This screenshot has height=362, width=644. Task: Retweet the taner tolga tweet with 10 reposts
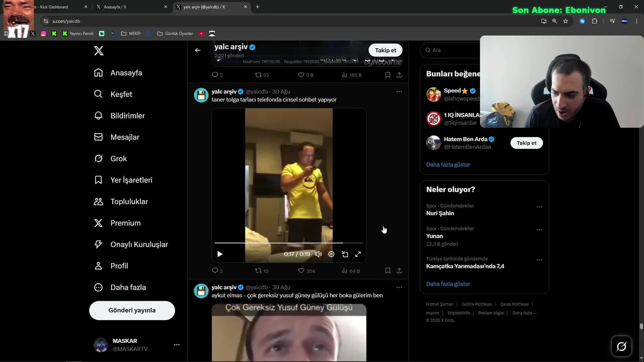pyautogui.click(x=262, y=270)
